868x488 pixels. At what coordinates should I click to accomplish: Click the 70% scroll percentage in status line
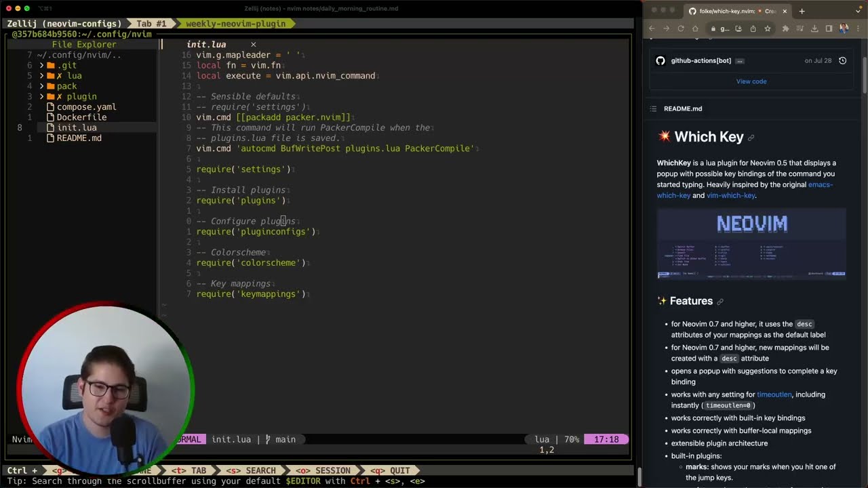click(x=572, y=439)
